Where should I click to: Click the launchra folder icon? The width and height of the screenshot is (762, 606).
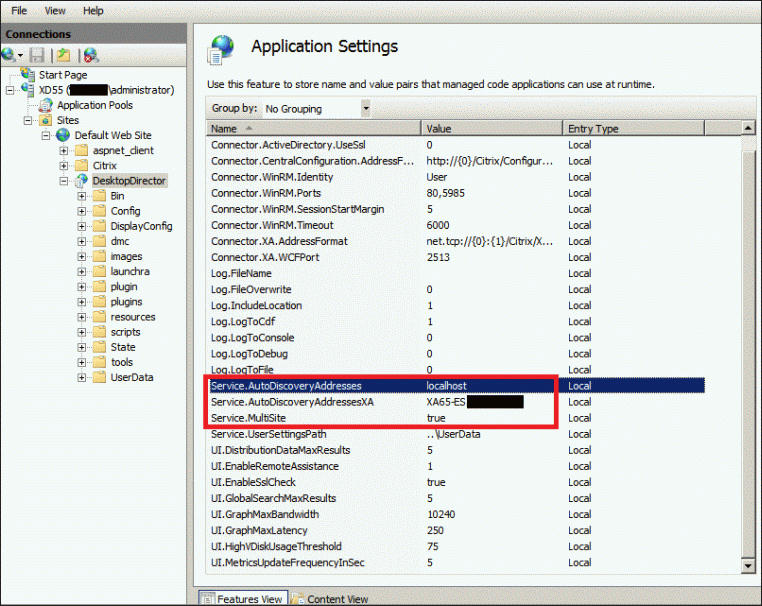click(99, 271)
